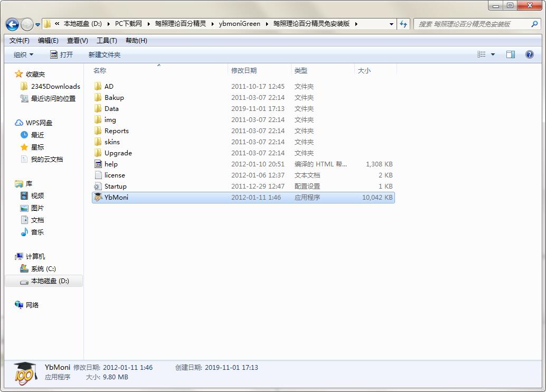Open 系统 (C:) drive
The width and height of the screenshot is (546, 392).
pyautogui.click(x=43, y=269)
